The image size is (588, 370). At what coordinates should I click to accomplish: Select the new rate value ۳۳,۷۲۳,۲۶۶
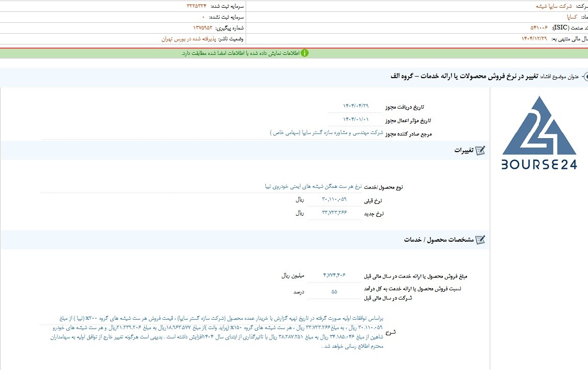click(x=334, y=212)
